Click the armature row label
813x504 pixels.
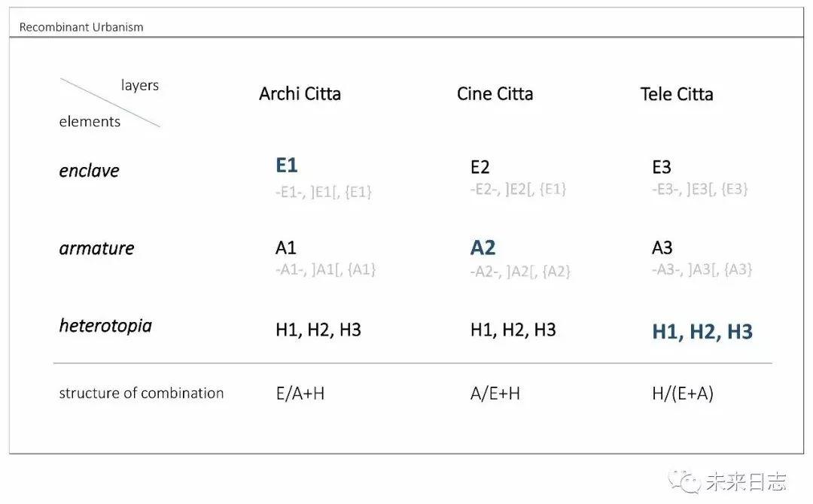coord(97,248)
